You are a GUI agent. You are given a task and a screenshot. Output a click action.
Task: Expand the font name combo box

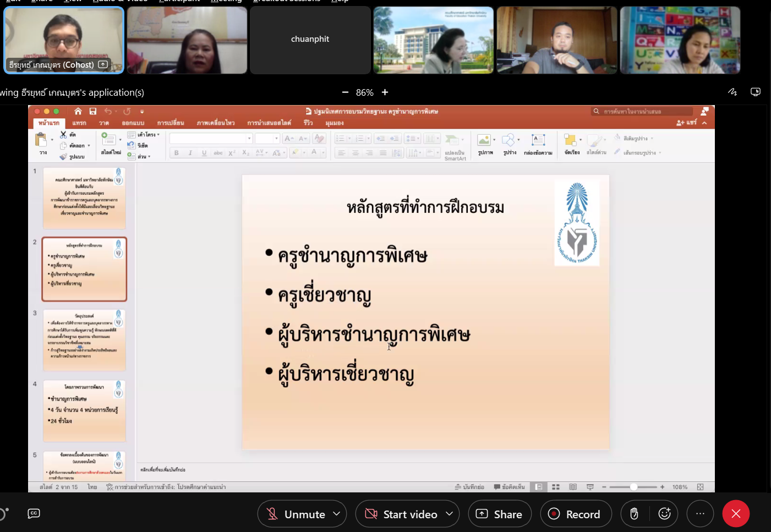click(249, 139)
